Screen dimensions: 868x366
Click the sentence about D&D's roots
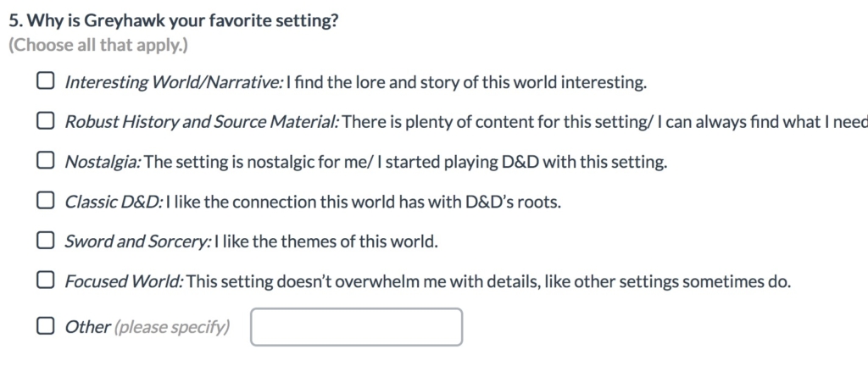click(364, 202)
